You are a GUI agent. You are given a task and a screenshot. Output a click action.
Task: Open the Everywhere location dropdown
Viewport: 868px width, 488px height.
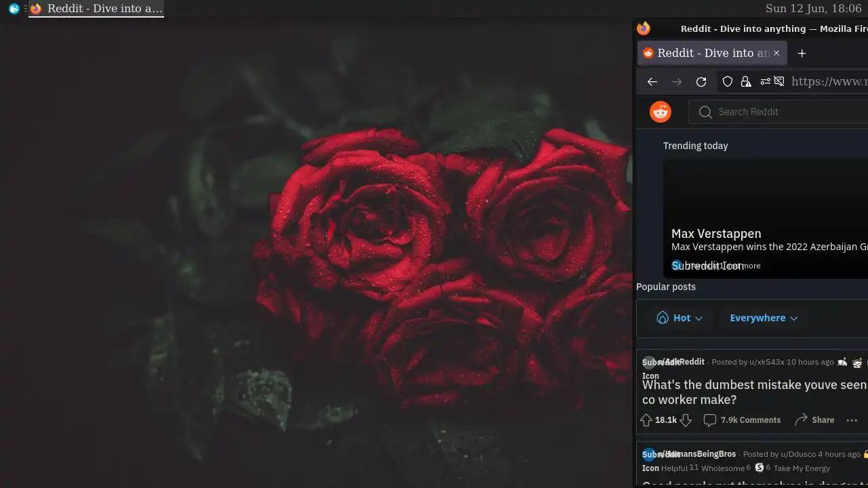(764, 318)
